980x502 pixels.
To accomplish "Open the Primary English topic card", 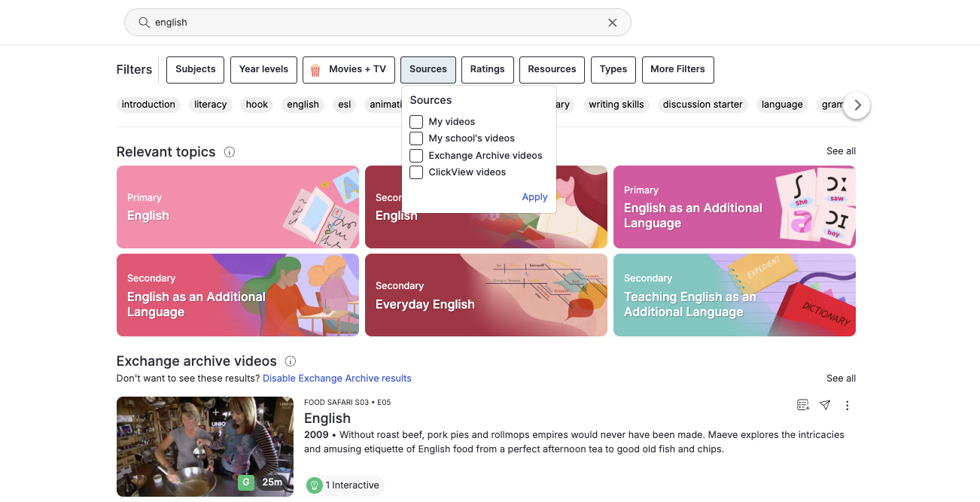I will tap(238, 207).
